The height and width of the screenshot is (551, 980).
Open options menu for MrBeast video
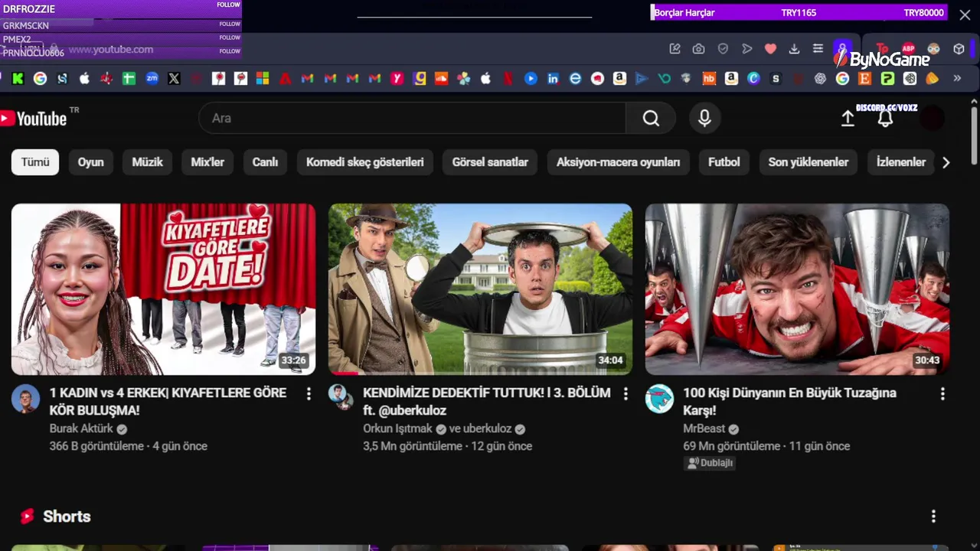(942, 393)
